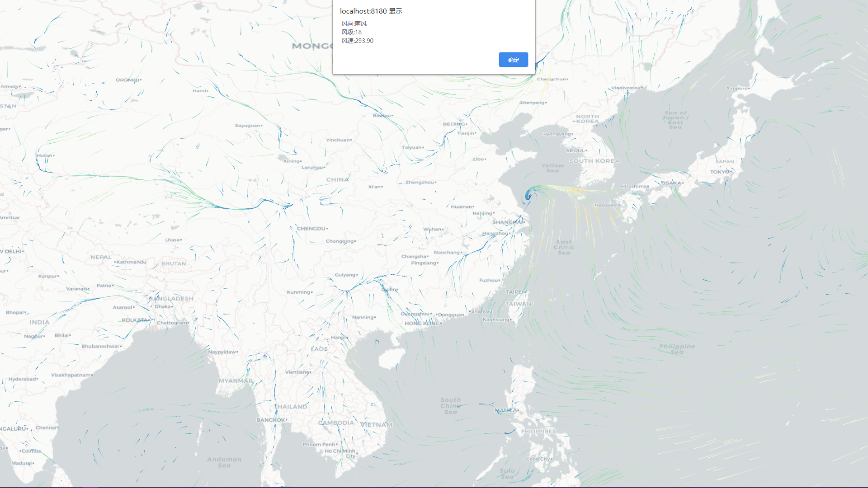Click the Dhaka city label
The height and width of the screenshot is (488, 868).
(164, 306)
